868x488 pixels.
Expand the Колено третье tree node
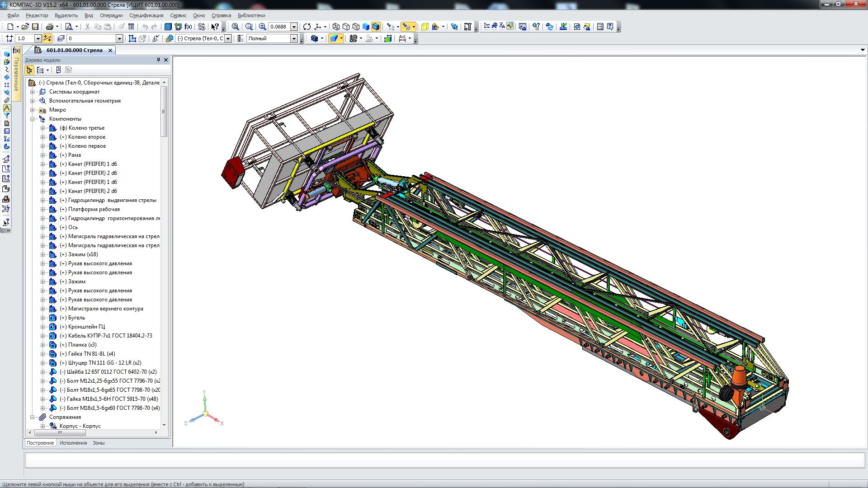click(43, 128)
